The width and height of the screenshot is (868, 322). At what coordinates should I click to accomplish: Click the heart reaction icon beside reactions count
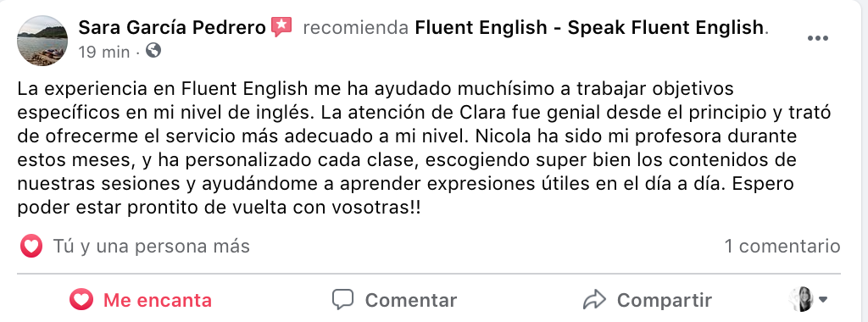[31, 247]
